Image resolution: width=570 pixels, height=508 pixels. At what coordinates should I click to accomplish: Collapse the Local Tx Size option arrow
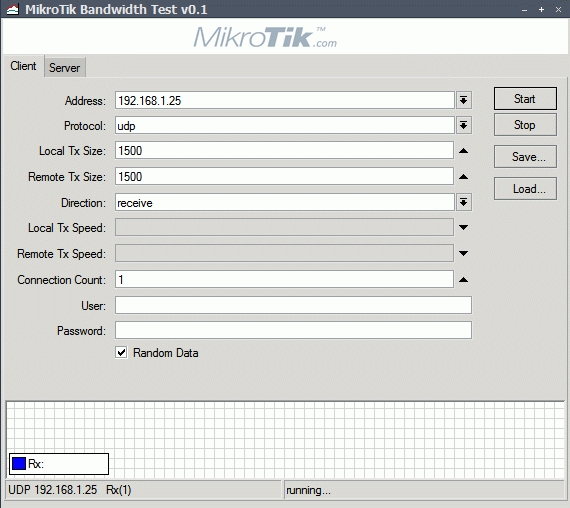tap(463, 151)
